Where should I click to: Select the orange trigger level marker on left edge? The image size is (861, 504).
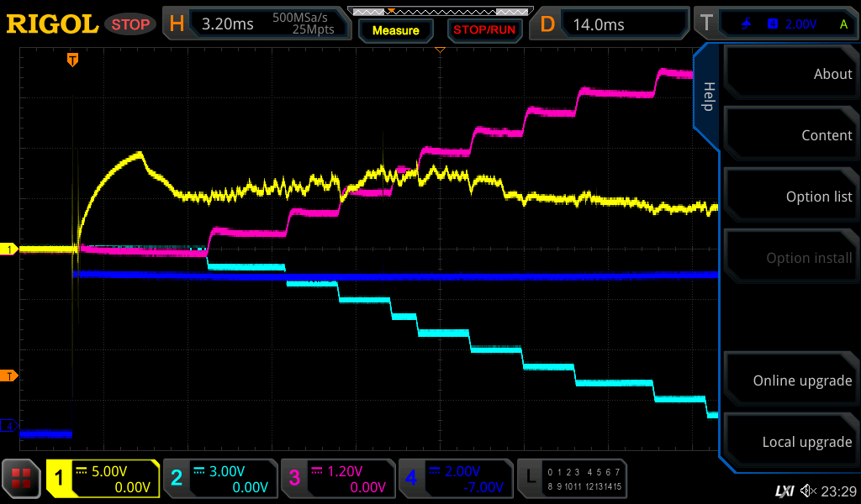11,375
